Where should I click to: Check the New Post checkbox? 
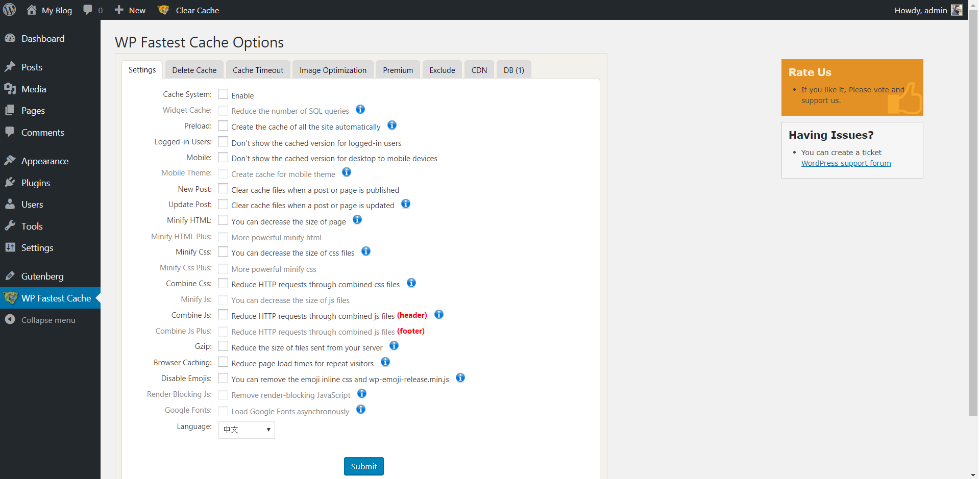coord(223,189)
